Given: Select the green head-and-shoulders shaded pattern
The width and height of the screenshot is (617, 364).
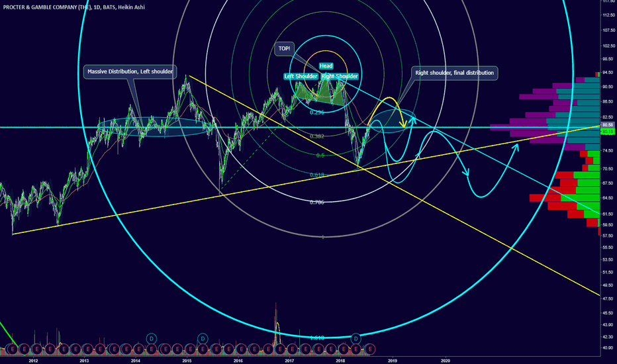Looking at the screenshot, I should [318, 93].
